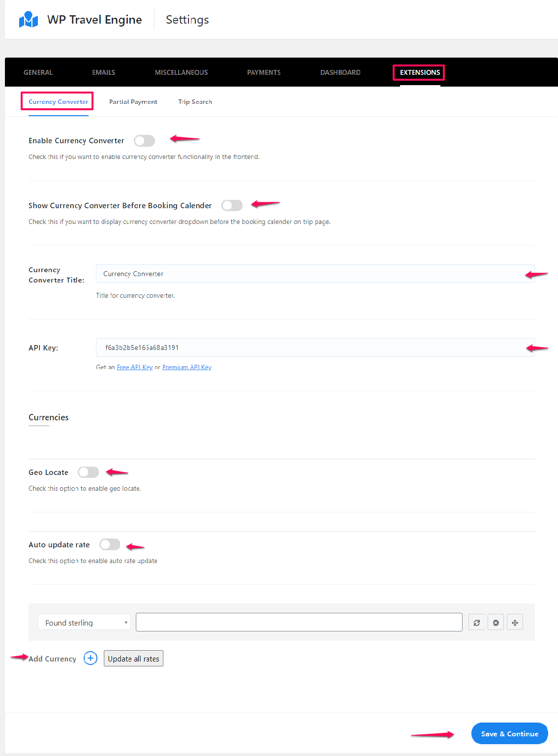Turn on Auto update rate
558x756 pixels.
tap(110, 544)
